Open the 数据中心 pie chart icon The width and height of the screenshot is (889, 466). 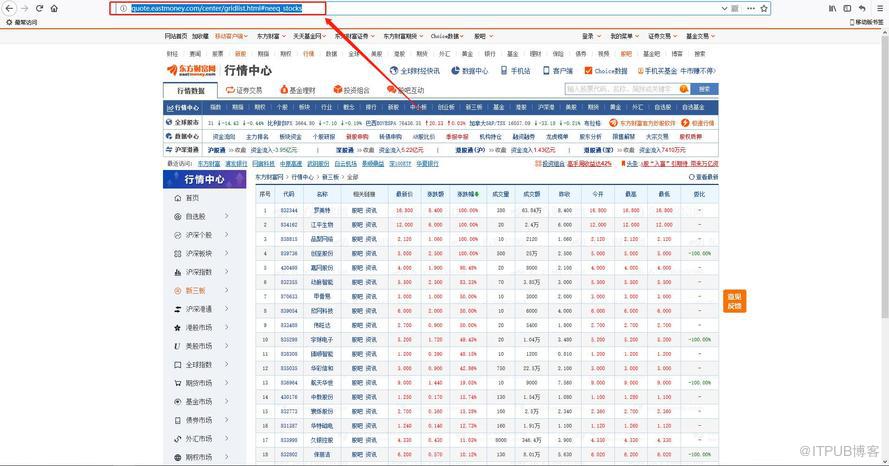click(455, 71)
